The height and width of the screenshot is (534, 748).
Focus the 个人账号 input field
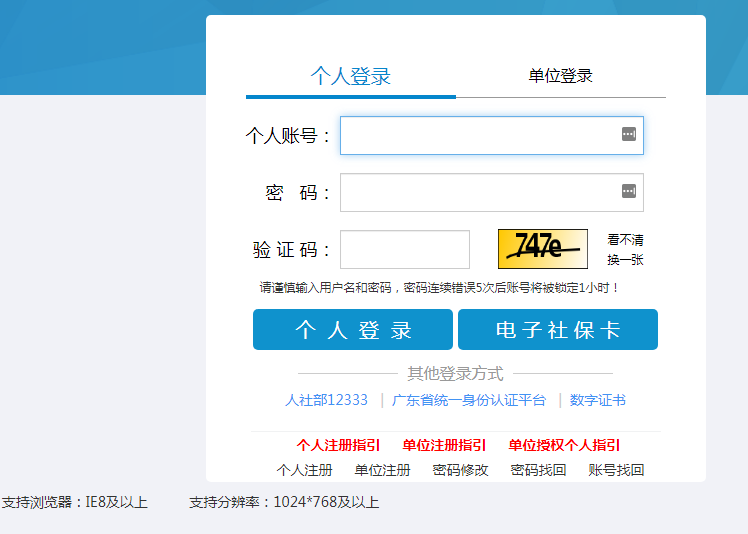[x=480, y=135]
